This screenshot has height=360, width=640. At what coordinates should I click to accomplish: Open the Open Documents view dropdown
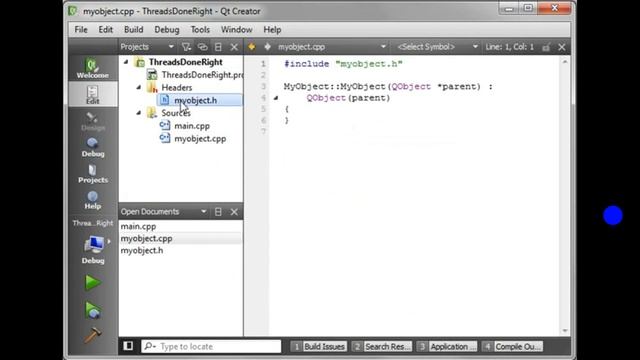pos(164,212)
